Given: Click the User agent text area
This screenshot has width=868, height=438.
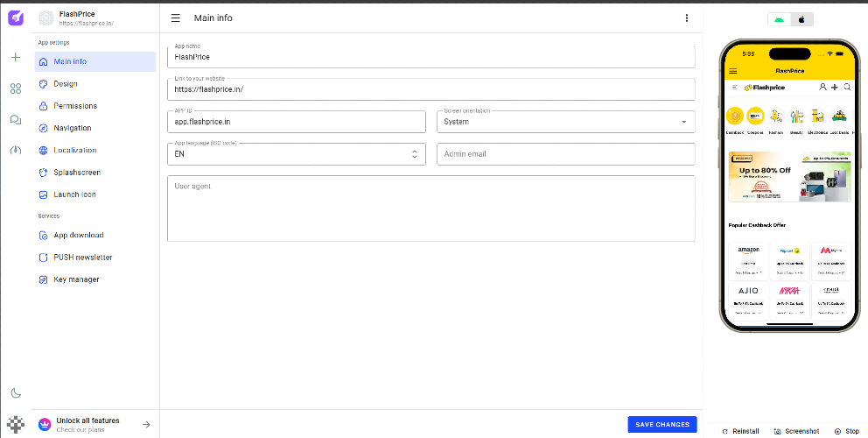Looking at the screenshot, I should 431,208.
